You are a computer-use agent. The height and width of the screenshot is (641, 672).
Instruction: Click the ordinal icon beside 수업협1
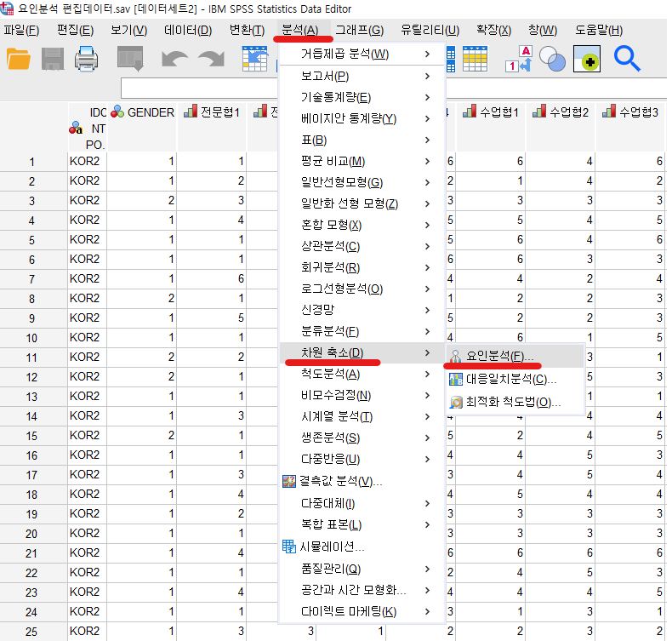tap(470, 112)
